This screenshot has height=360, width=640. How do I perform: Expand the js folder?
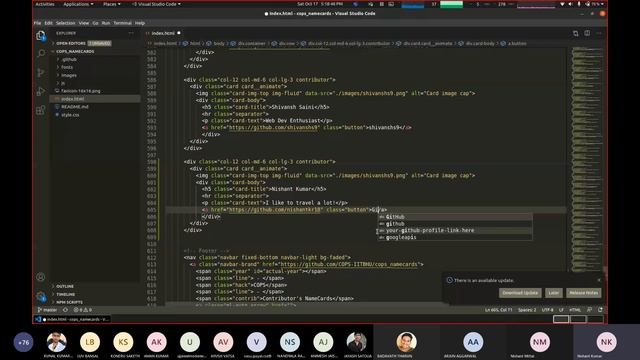(x=96, y=83)
